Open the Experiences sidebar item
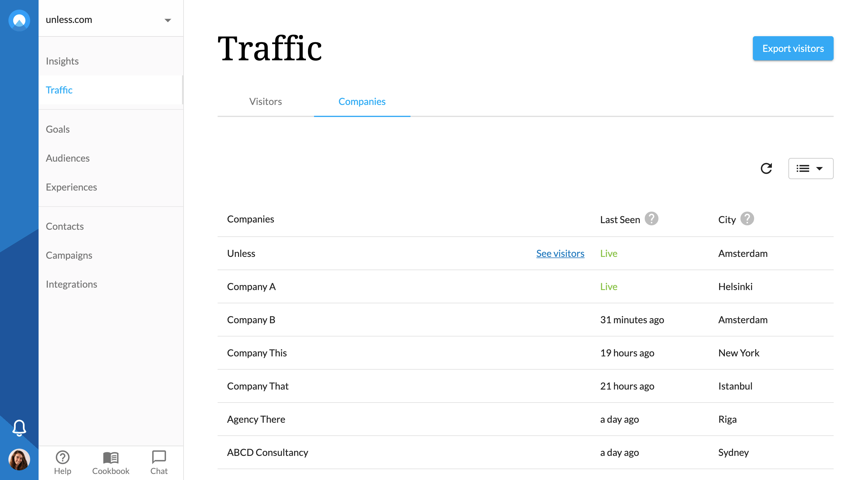868x480 pixels. (71, 187)
